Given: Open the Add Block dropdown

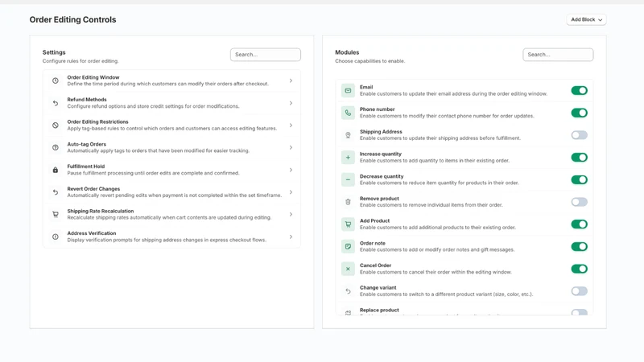Looking at the screenshot, I should point(586,19).
